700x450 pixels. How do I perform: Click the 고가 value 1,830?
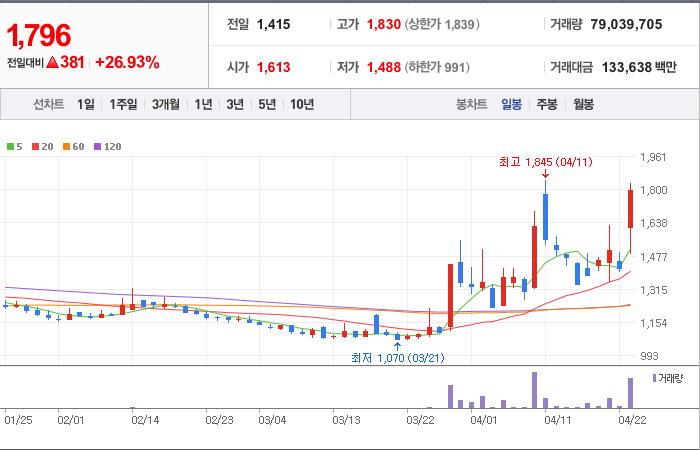383,24
